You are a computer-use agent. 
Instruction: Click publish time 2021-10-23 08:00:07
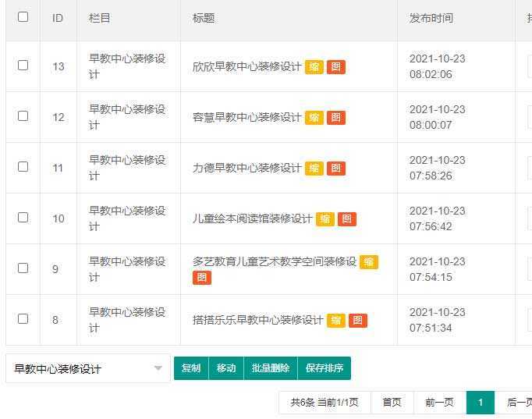coord(437,117)
